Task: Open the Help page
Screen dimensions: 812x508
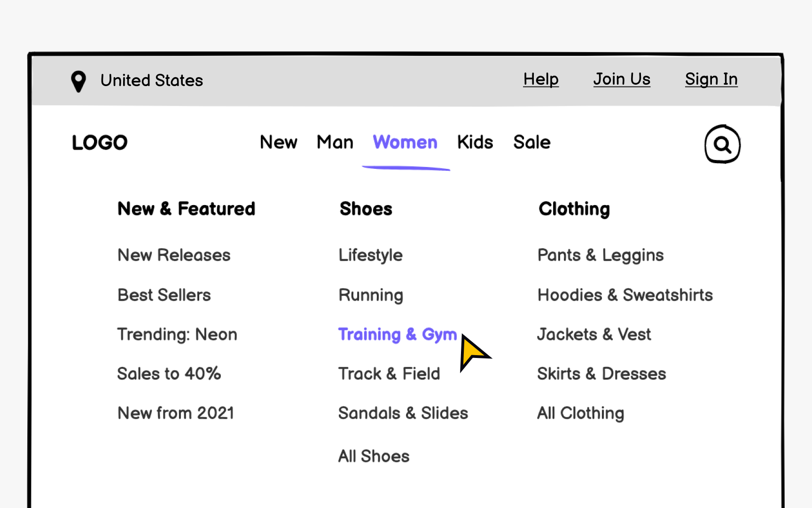Action: (540, 79)
